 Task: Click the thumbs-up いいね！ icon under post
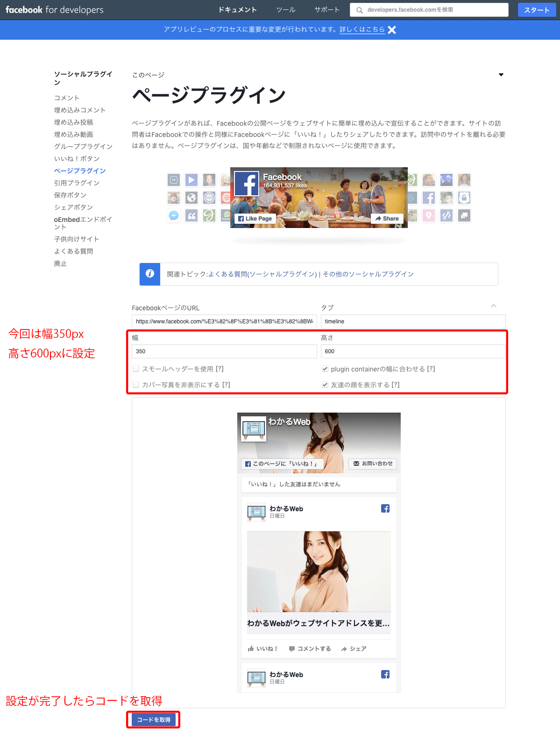[251, 649]
